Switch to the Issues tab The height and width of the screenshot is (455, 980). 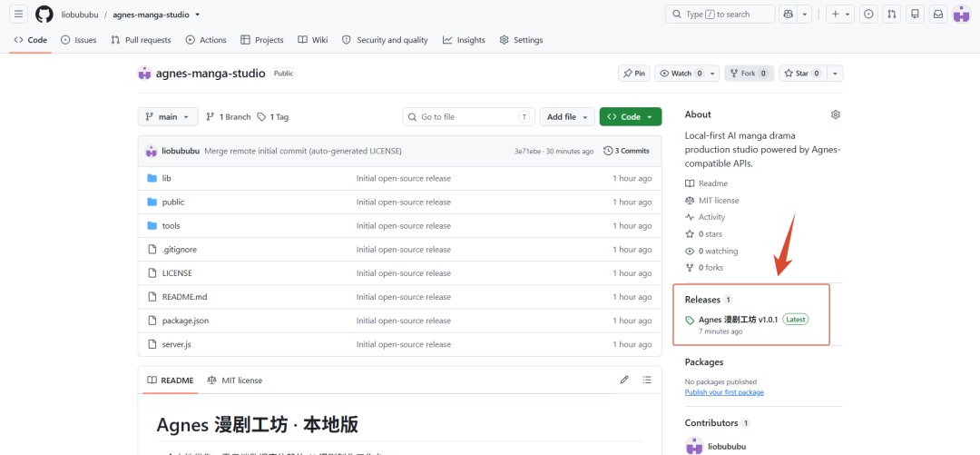(x=79, y=40)
